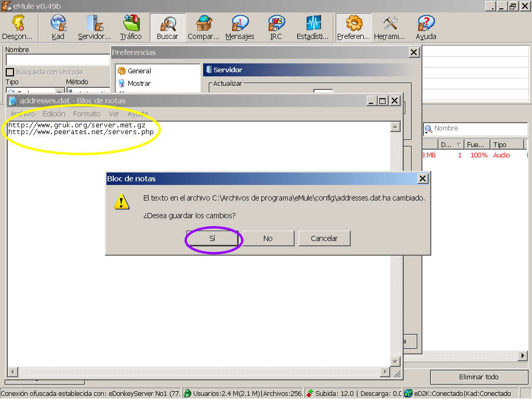The image size is (532, 399).
Task: Click Notepad vertical scrollbar down arrow
Action: [395, 361]
